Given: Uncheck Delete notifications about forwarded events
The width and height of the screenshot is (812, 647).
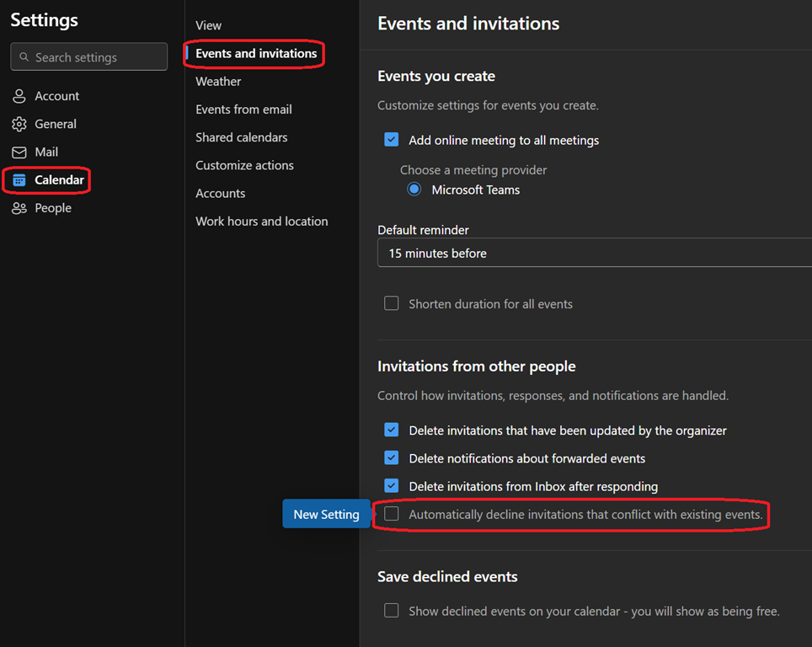Looking at the screenshot, I should (392, 458).
